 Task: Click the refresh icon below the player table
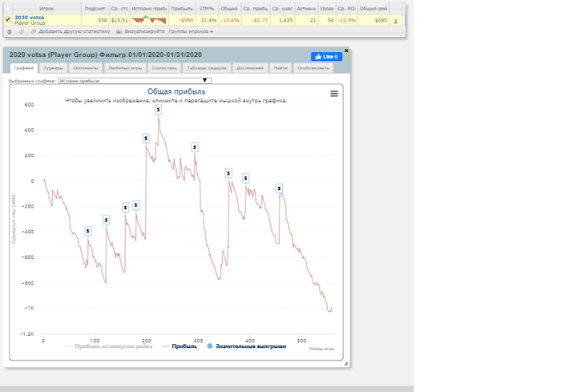click(21, 31)
